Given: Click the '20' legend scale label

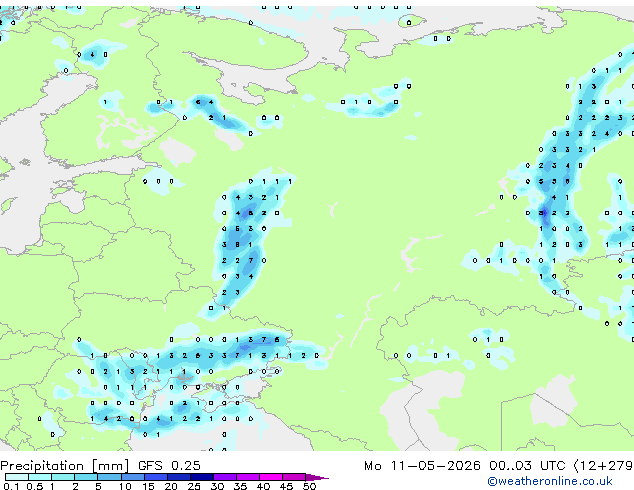Looking at the screenshot, I should point(171,486).
